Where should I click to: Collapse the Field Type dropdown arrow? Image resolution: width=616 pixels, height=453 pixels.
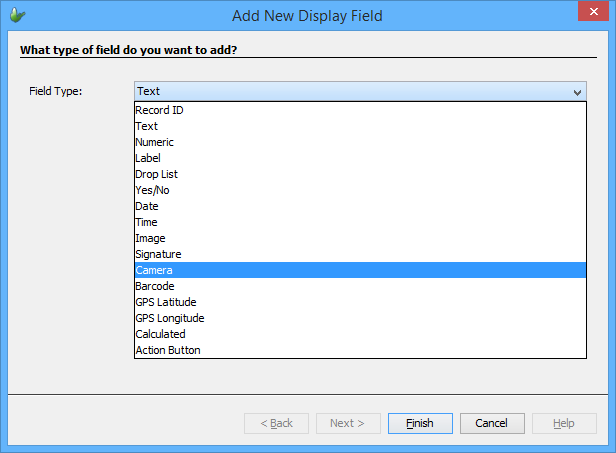(577, 92)
